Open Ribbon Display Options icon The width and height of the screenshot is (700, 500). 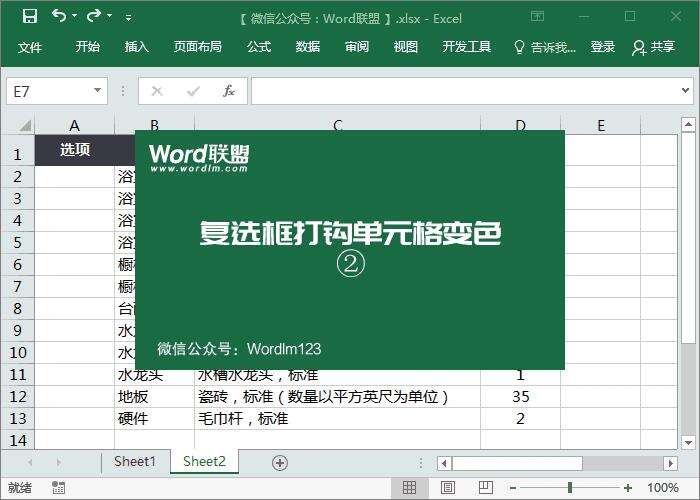[x=538, y=17]
